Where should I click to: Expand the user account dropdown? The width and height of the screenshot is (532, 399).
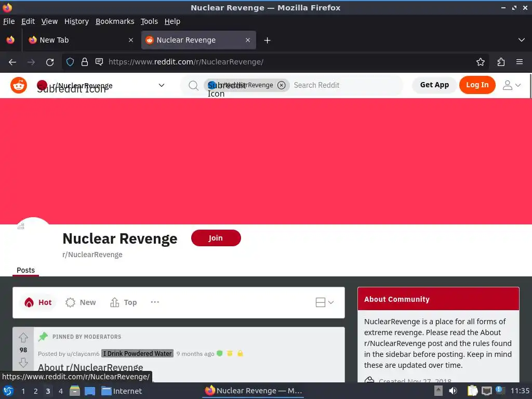512,85
